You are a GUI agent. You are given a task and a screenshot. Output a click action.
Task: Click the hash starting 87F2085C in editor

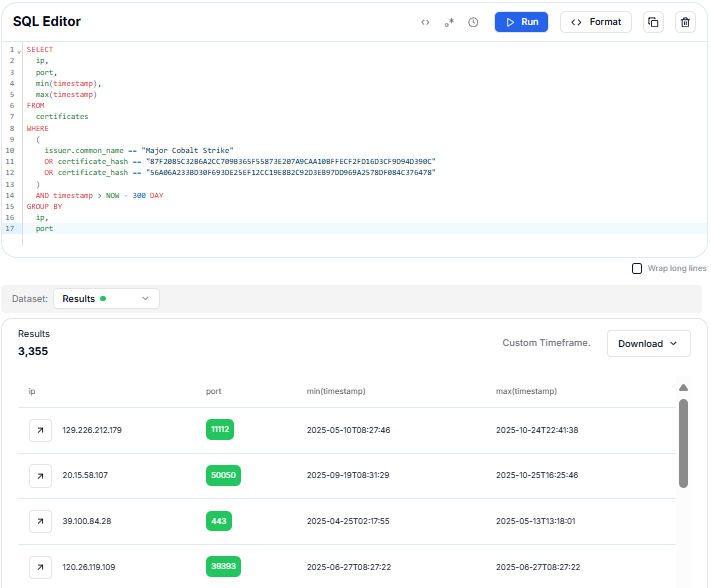pyautogui.click(x=291, y=161)
